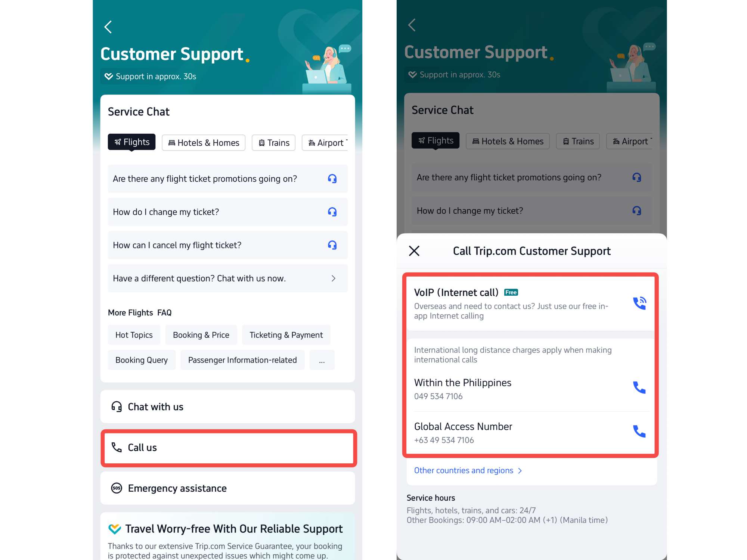Tap the back arrow on left Customer Support screen

pyautogui.click(x=108, y=27)
